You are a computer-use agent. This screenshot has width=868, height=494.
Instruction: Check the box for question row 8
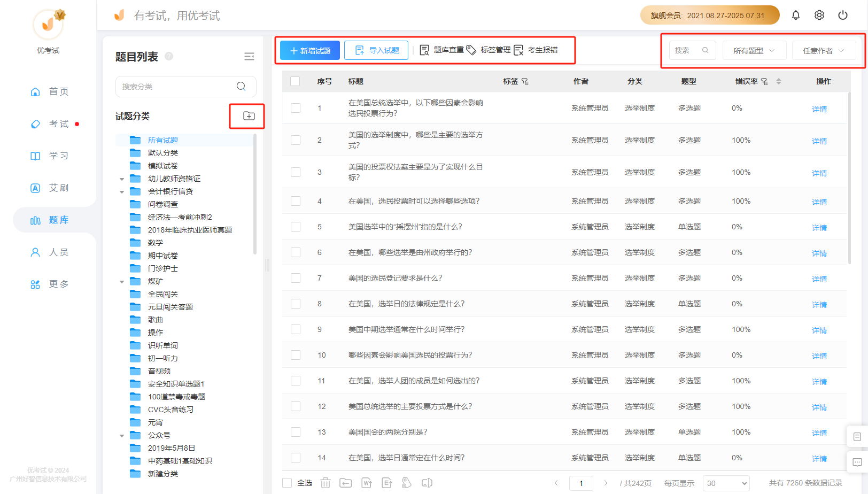[296, 304]
